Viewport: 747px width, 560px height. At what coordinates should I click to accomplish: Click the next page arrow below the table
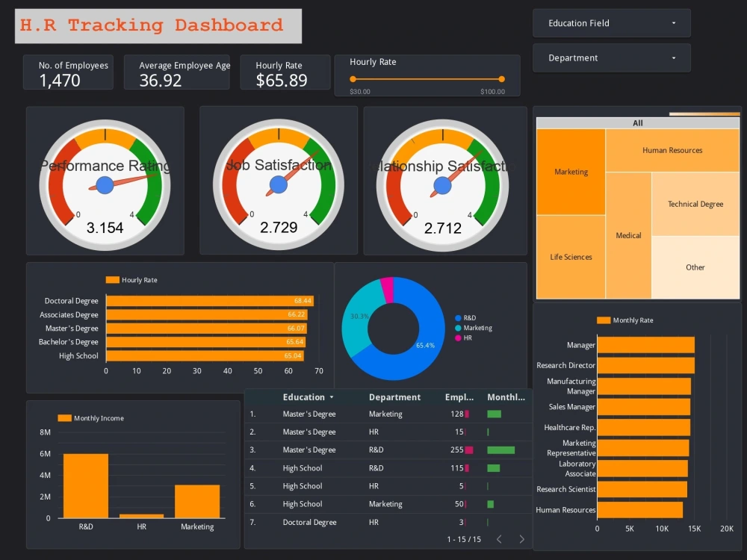(521, 539)
